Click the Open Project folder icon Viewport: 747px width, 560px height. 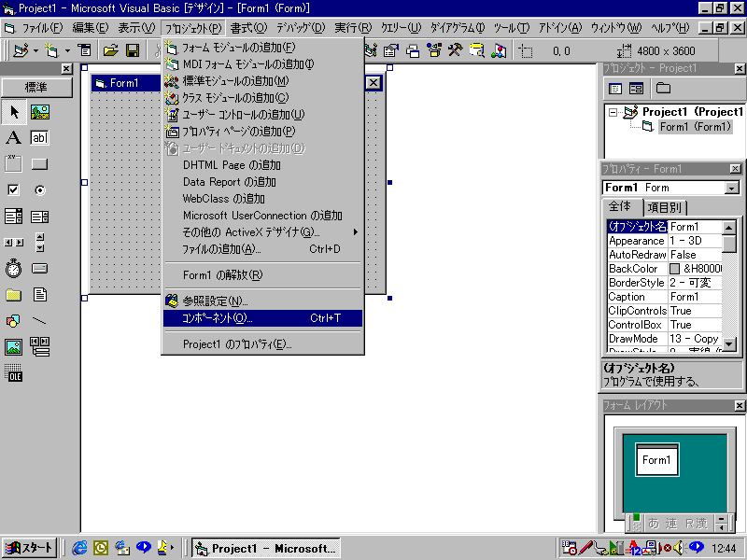(x=110, y=50)
